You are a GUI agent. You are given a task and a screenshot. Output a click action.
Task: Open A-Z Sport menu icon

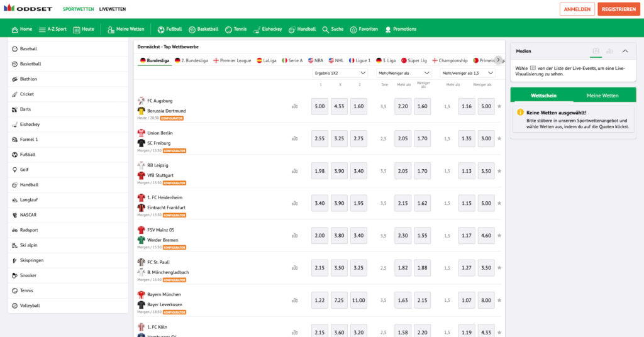tap(42, 30)
